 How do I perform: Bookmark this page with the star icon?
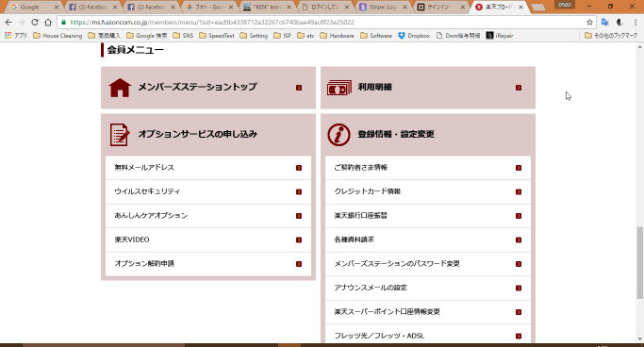(589, 23)
